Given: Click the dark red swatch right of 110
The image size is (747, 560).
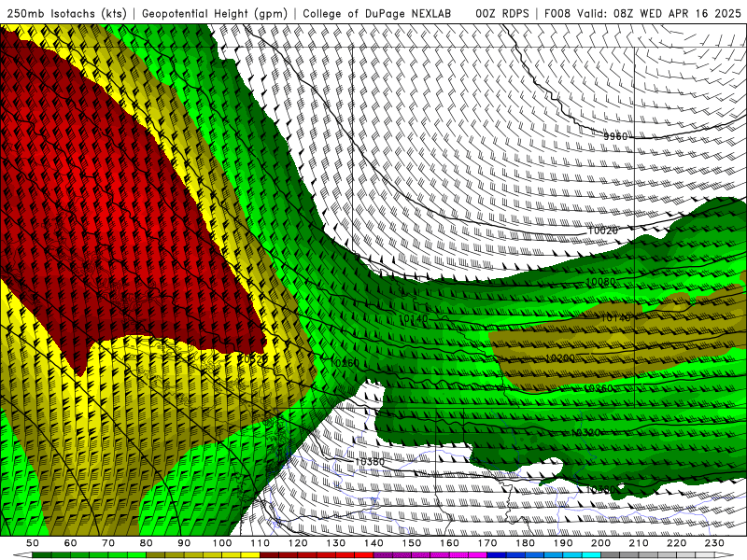Looking at the screenshot, I should [x=270, y=555].
